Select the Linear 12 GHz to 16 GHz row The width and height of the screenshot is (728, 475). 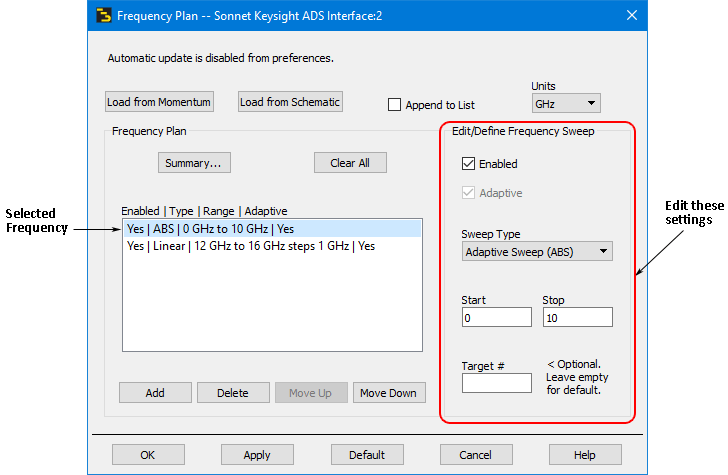tap(273, 246)
